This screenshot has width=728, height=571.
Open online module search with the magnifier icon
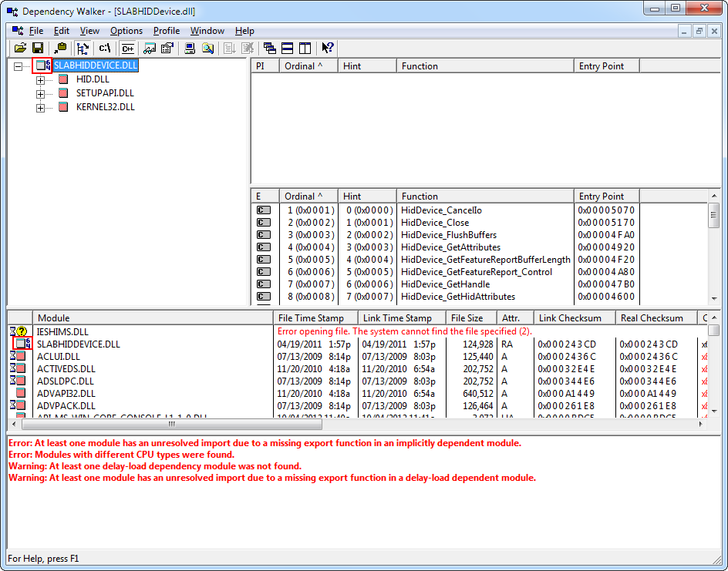click(x=207, y=48)
